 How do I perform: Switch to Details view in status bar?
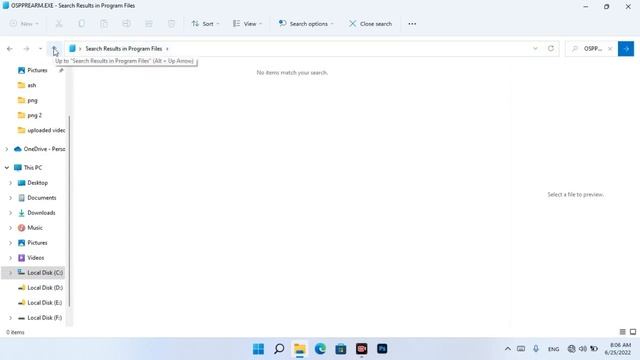622,332
